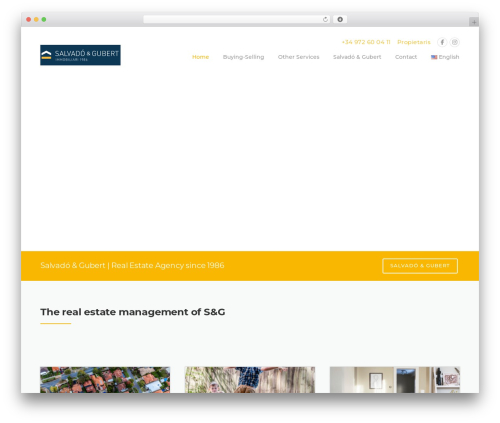Open the Instagram icon link
Image resolution: width=500 pixels, height=423 pixels.
click(x=455, y=42)
